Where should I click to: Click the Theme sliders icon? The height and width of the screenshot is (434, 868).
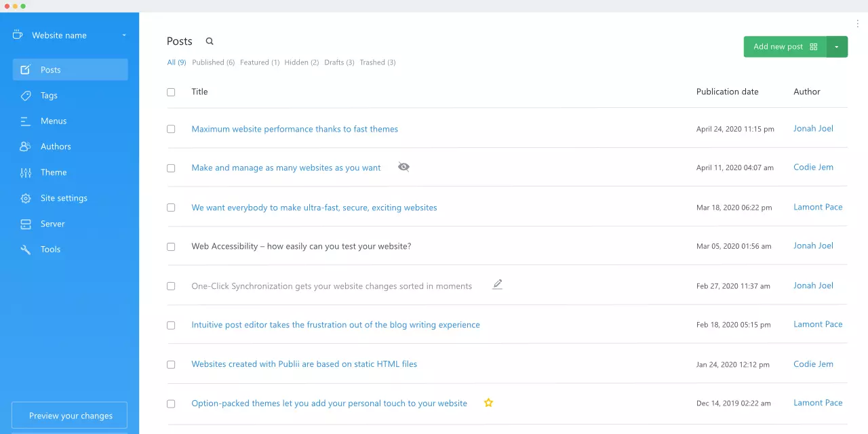pos(26,172)
